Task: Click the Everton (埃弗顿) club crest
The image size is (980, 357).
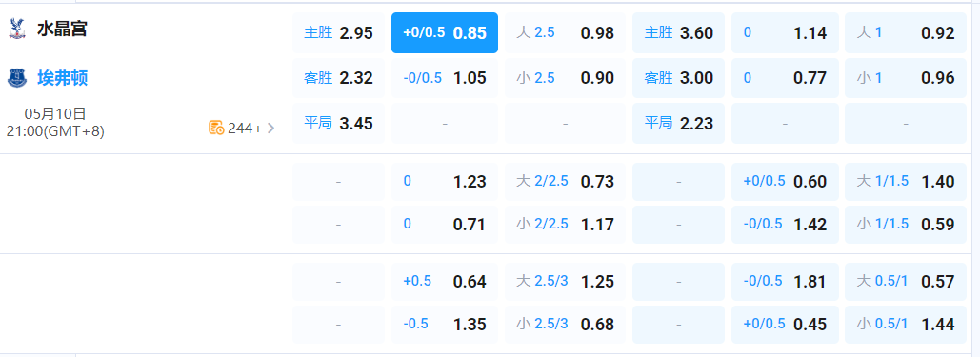Action: (x=17, y=77)
